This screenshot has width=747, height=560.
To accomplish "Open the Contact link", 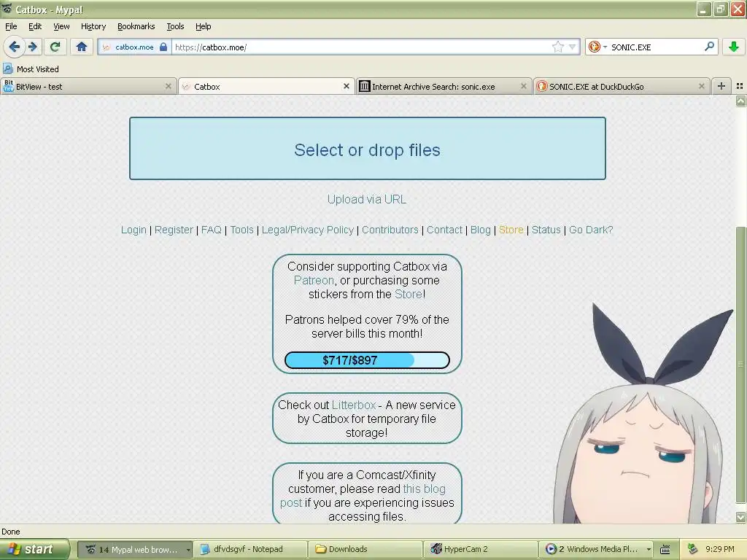I will tap(444, 230).
